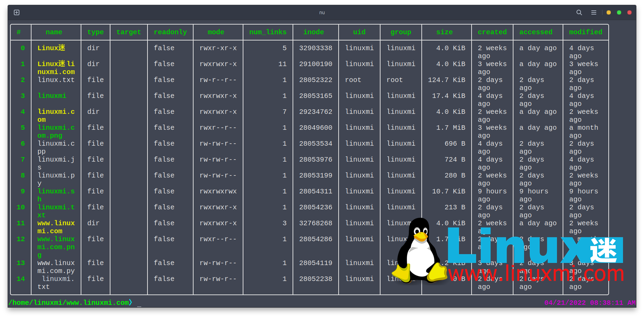Minimize the window with the yellow button
Screen dimensions: 644x318
(x=609, y=12)
